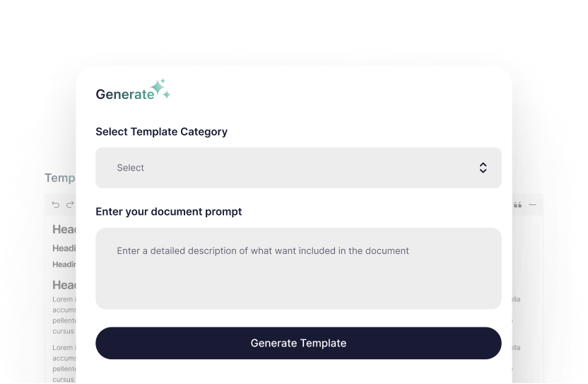
Task: Click the 'Select Template Category' label
Action: click(x=161, y=132)
